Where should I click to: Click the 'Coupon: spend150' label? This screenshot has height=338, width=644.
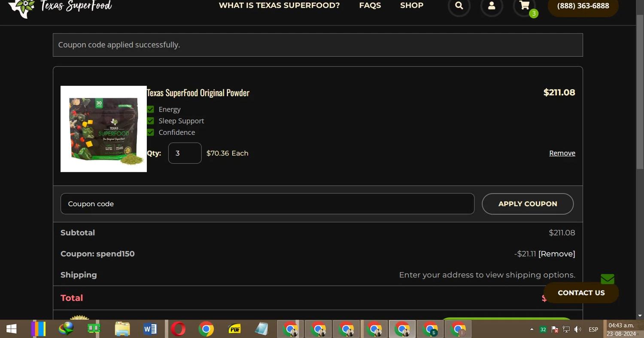(x=97, y=254)
